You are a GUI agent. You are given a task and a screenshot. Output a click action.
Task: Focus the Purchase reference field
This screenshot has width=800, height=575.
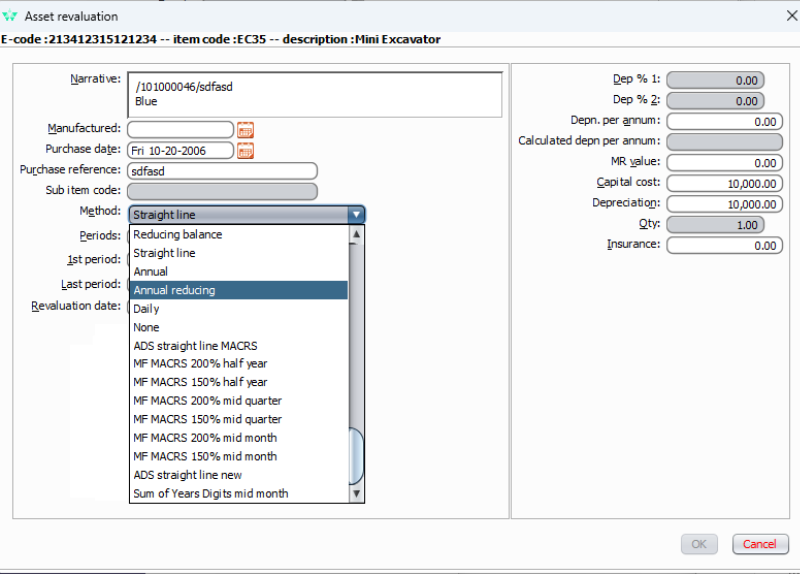pos(222,171)
